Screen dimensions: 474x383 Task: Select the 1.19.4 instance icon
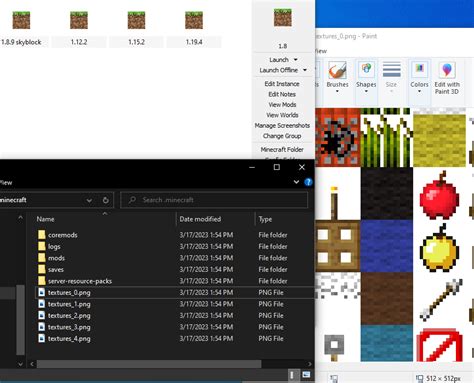[194, 20]
